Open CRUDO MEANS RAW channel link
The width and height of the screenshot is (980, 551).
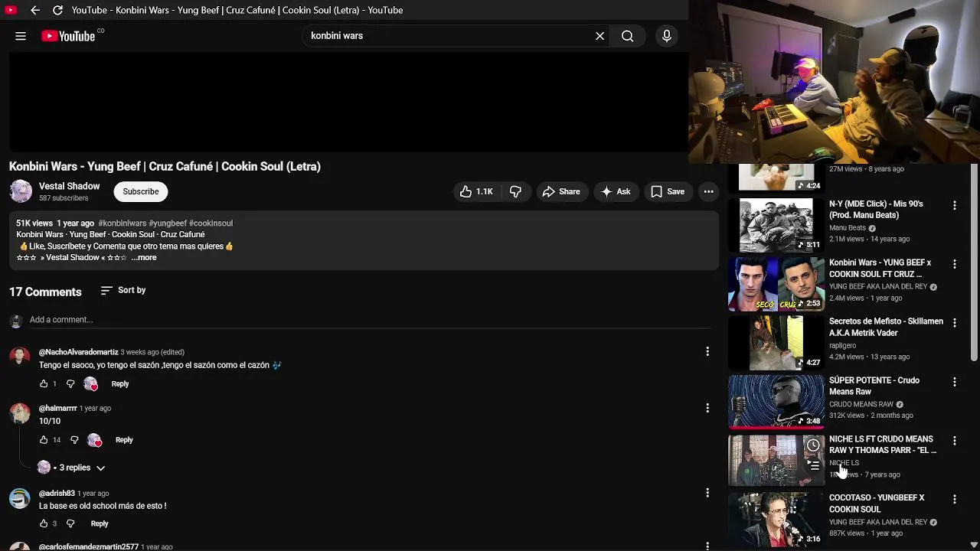tap(861, 405)
